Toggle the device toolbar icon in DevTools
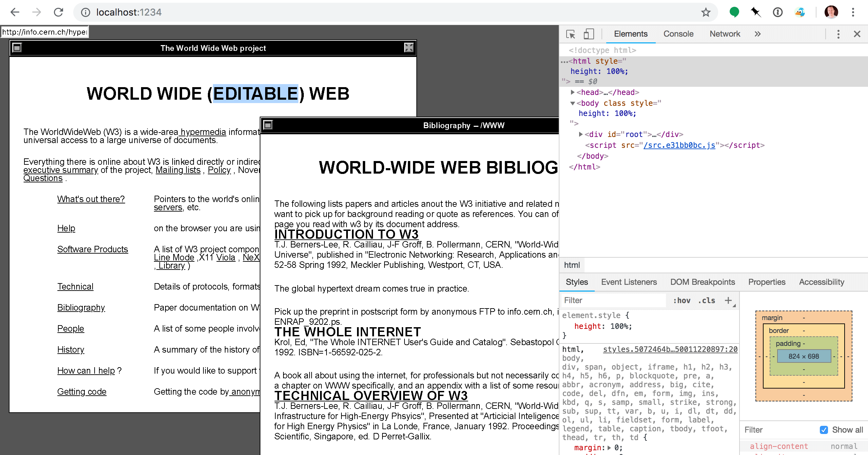Screen dimensions: 868x455 click(x=589, y=34)
